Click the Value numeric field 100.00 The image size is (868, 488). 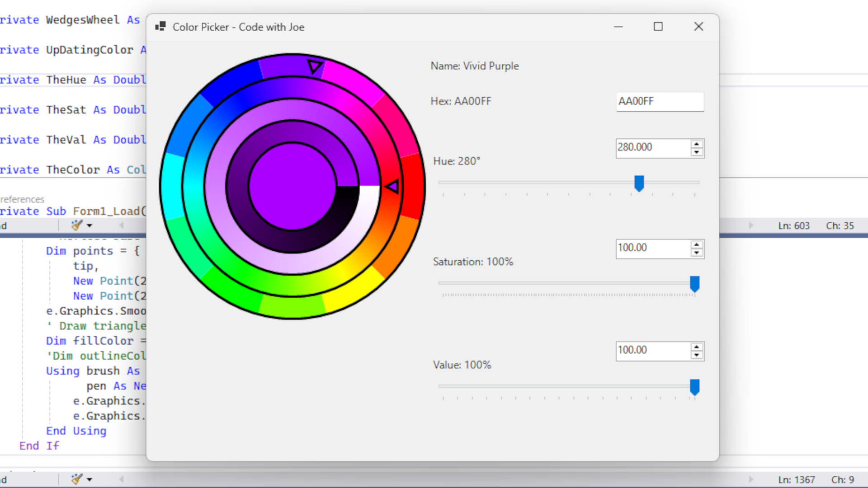(x=653, y=351)
